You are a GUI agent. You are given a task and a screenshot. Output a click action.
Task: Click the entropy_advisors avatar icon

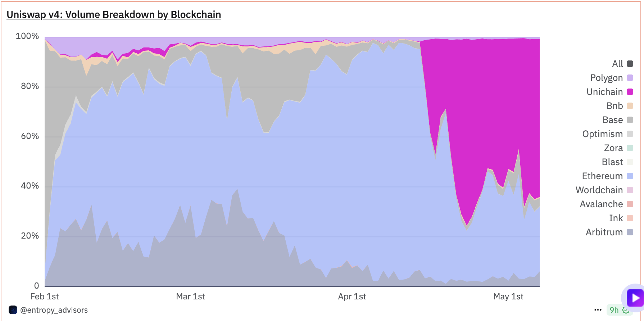[x=13, y=310]
